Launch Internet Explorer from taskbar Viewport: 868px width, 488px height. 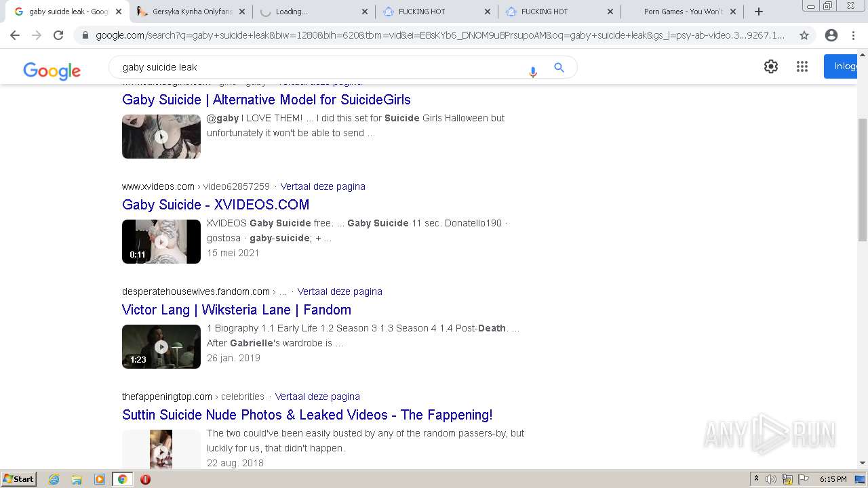tap(54, 479)
